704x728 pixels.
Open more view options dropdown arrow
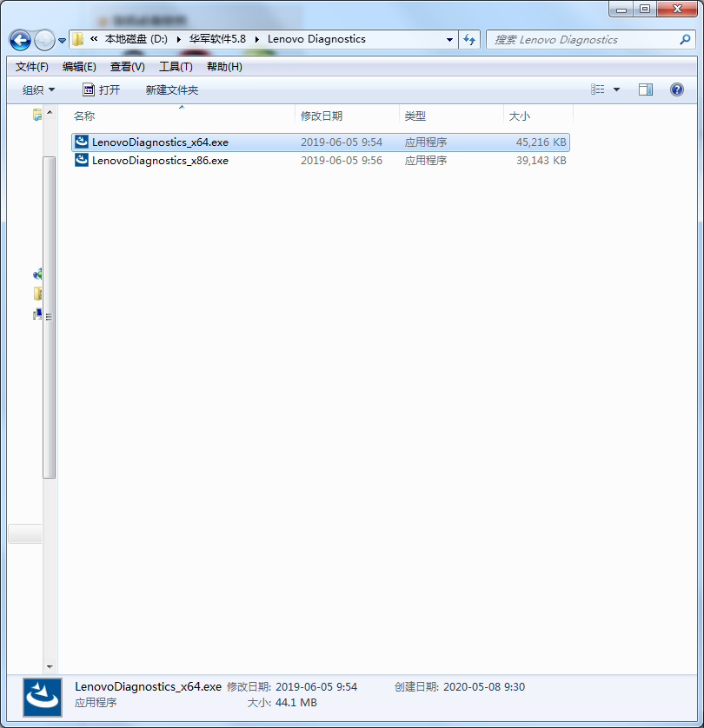pyautogui.click(x=617, y=89)
